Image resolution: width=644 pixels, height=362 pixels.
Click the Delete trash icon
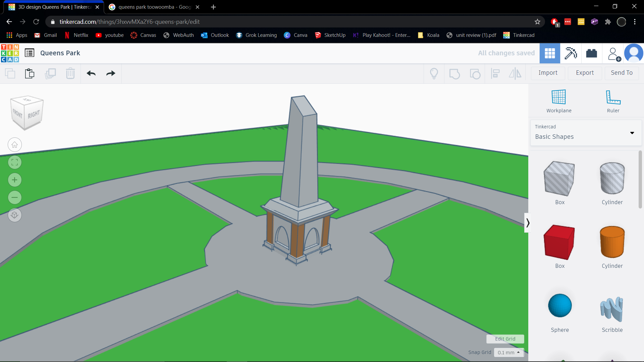[x=70, y=73]
